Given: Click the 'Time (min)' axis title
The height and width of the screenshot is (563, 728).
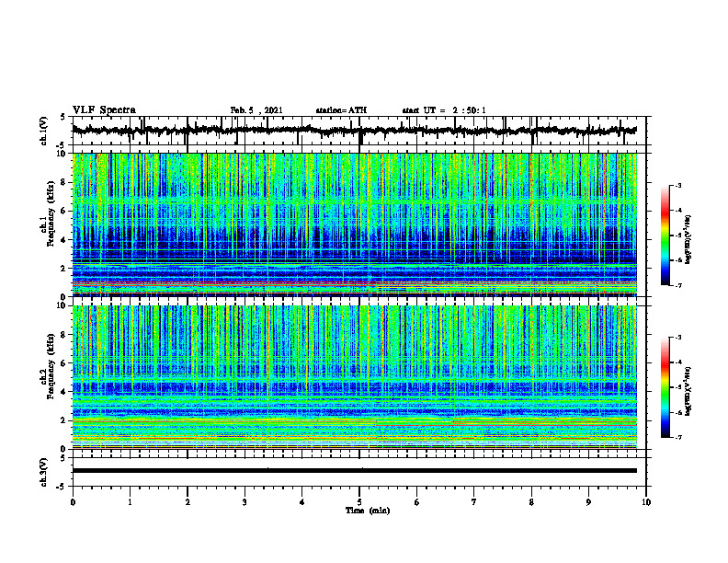Looking at the screenshot, I should click(x=368, y=511).
